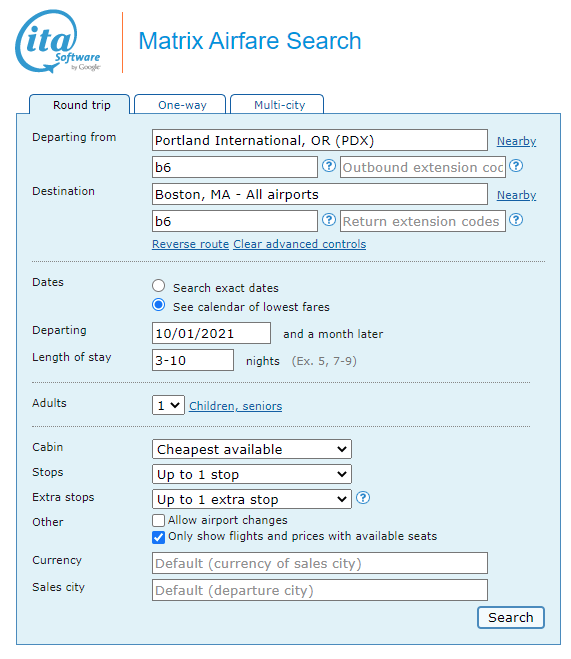This screenshot has height=659, width=571.
Task: Open help icon beside return routing codes
Action: (329, 220)
